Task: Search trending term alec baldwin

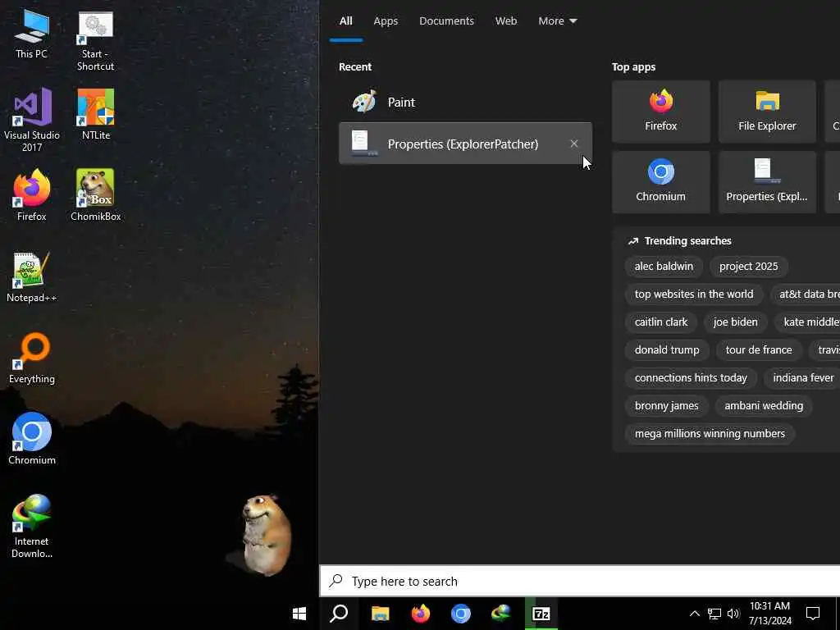Action: click(x=664, y=267)
